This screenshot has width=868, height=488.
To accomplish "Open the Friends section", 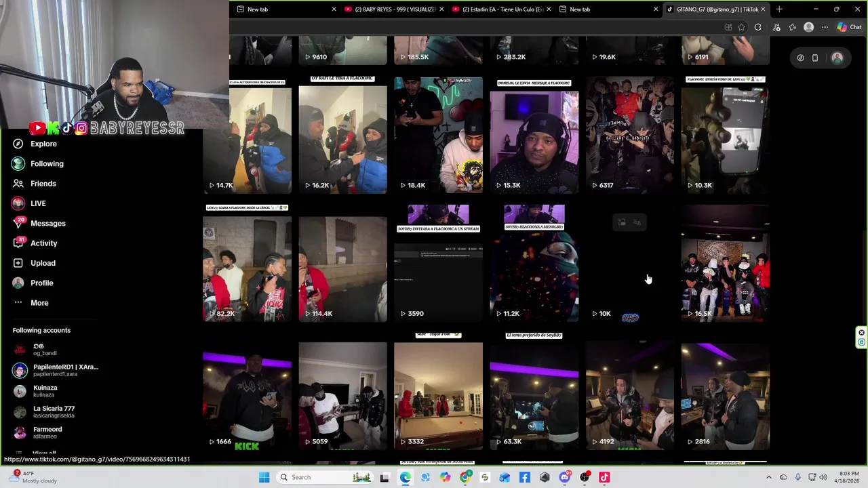I will point(35,184).
